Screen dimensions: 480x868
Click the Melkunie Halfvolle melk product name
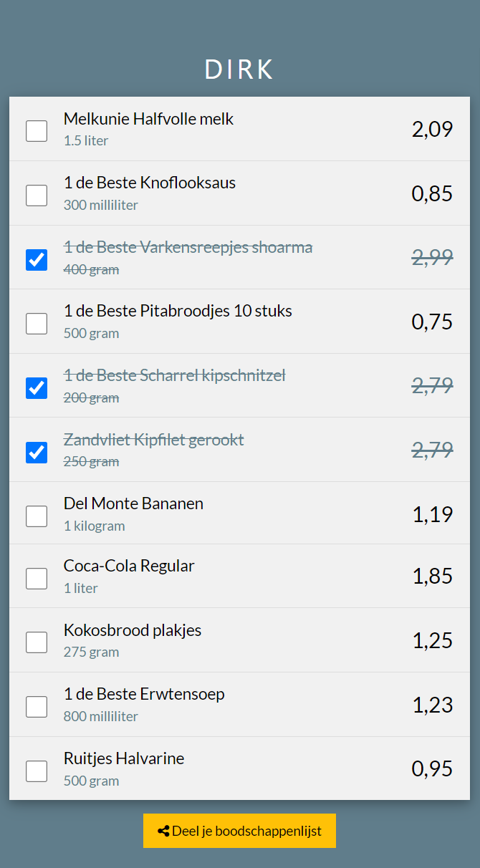pos(148,119)
